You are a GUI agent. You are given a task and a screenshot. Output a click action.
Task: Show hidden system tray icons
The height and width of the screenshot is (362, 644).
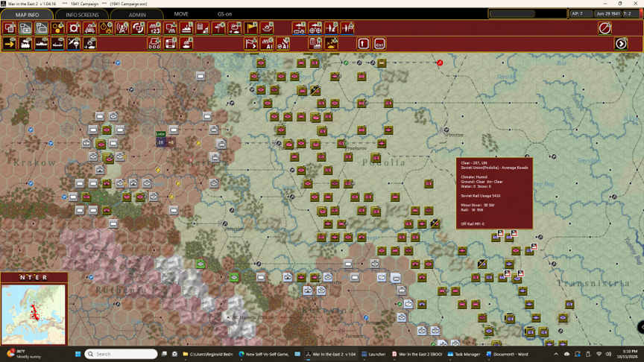pos(556,354)
